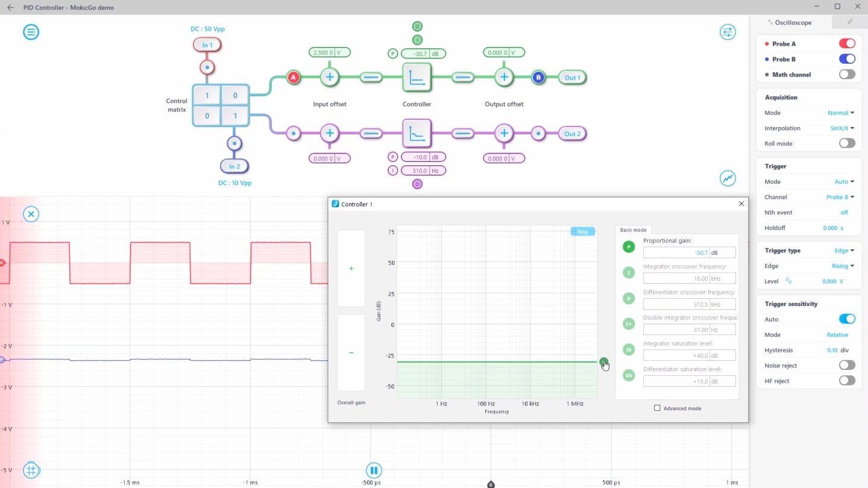Click red Probe A point
This screenshot has height=488, width=868.
[x=294, y=77]
